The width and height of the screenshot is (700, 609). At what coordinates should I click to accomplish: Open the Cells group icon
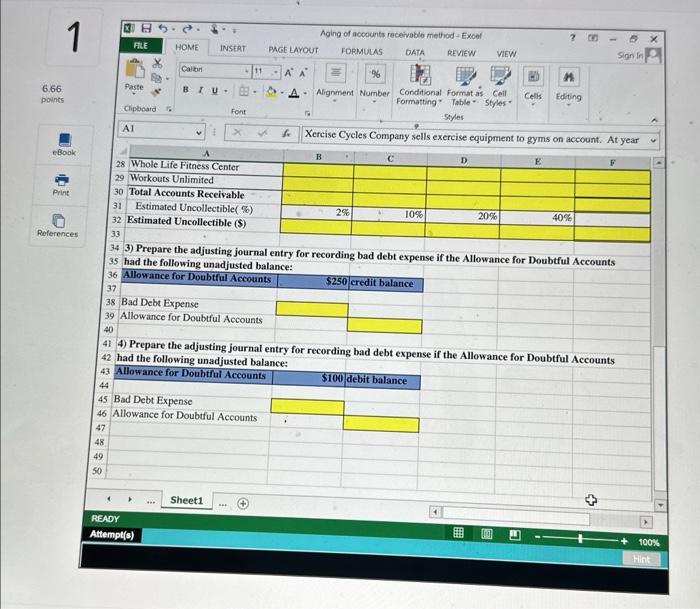[533, 77]
